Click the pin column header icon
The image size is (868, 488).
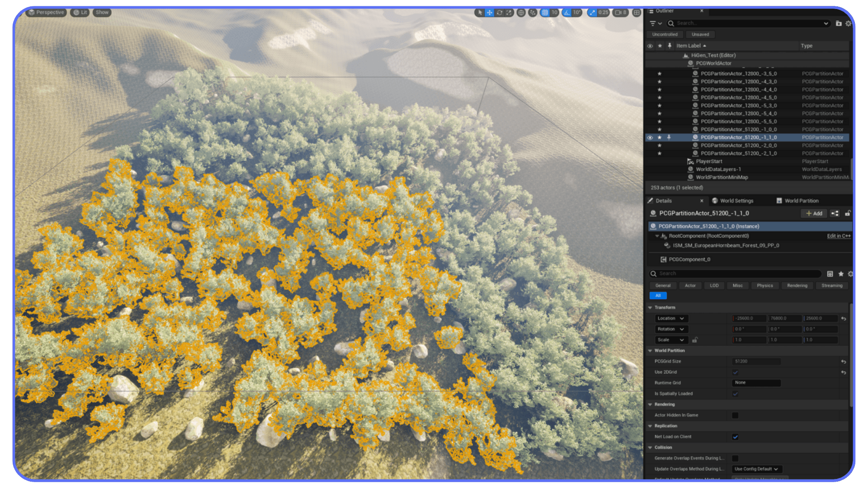click(x=670, y=46)
